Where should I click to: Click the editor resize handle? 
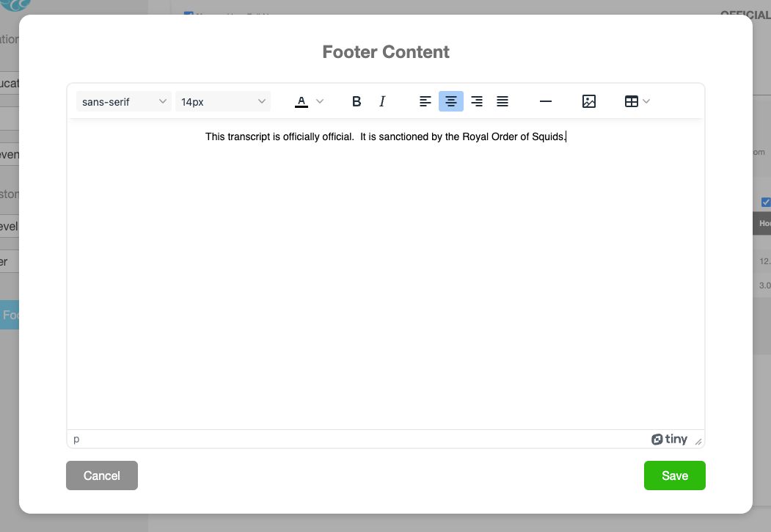pyautogui.click(x=698, y=442)
